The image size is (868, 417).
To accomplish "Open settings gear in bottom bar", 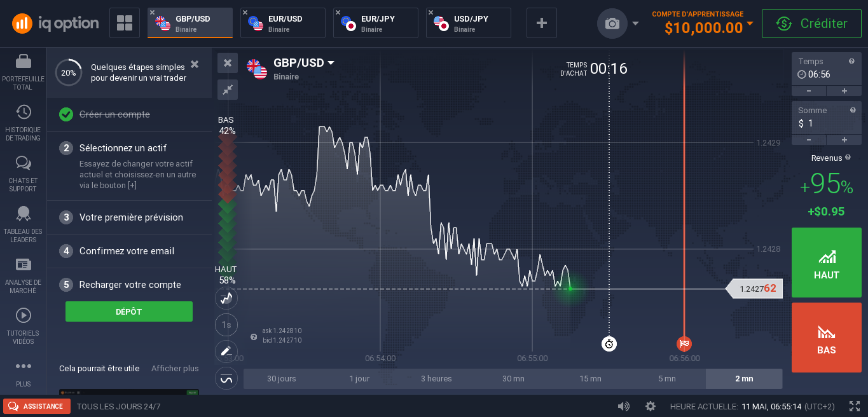I will [x=650, y=406].
